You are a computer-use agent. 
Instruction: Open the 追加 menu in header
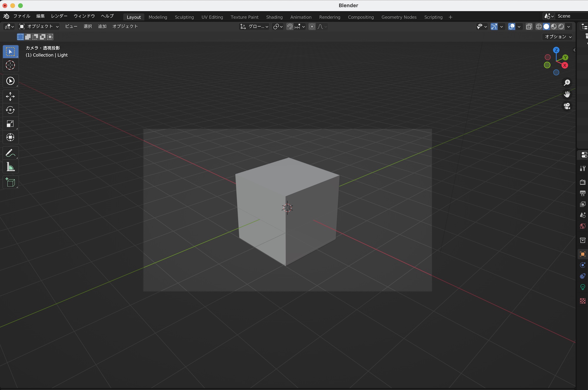click(x=102, y=26)
